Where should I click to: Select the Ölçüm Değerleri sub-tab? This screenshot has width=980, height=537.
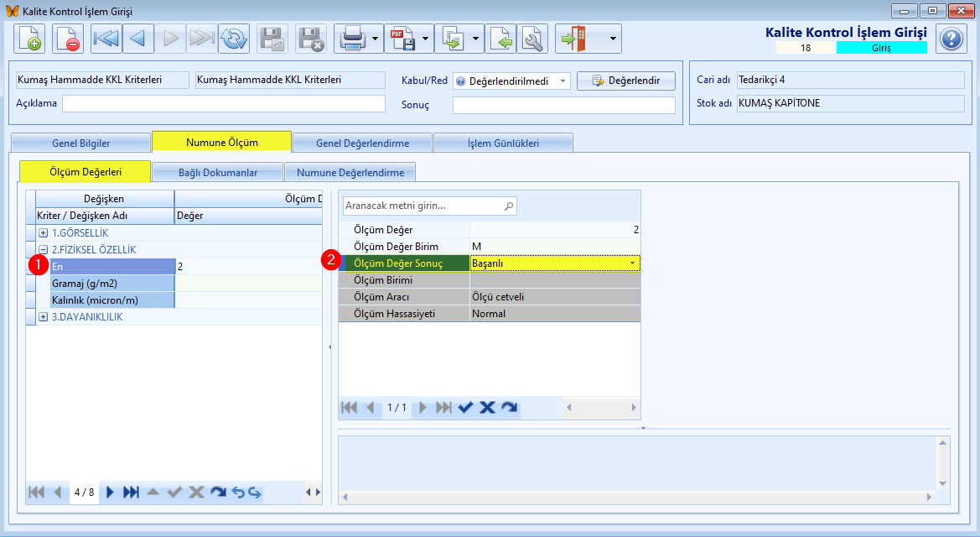(x=86, y=171)
